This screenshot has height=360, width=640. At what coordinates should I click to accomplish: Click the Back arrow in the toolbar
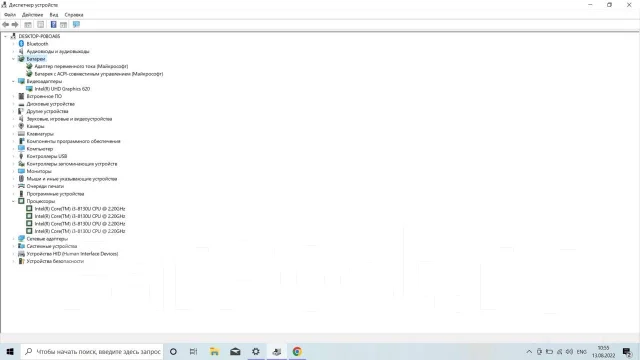(6, 24)
